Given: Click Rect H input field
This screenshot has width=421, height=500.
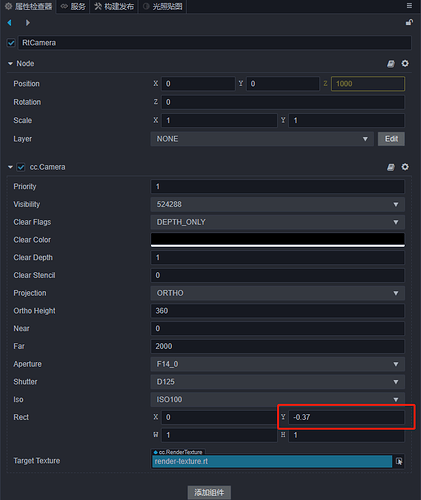Looking at the screenshot, I should click(347, 435).
